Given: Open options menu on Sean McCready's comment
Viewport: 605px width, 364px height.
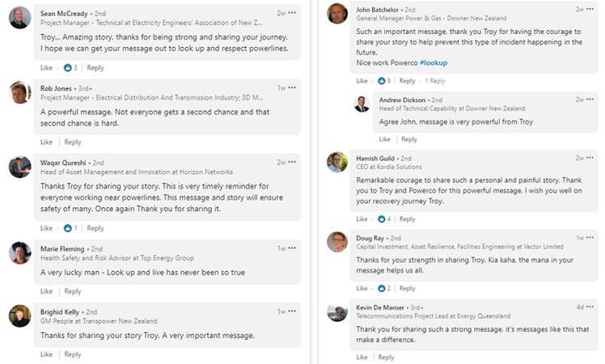Looking at the screenshot, I should [x=292, y=13].
